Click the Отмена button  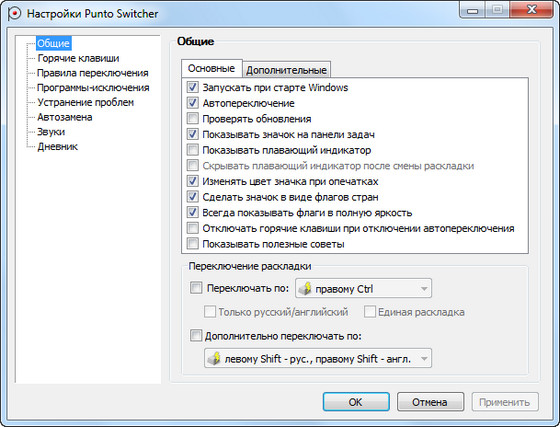click(x=430, y=402)
